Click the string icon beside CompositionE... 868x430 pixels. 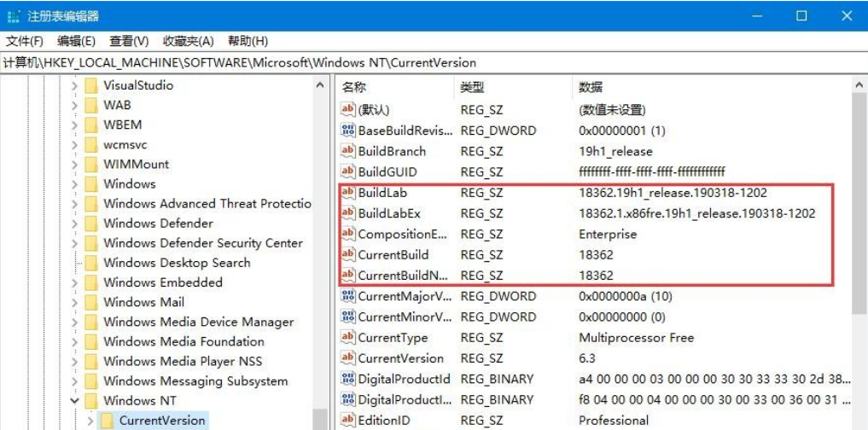coord(347,234)
